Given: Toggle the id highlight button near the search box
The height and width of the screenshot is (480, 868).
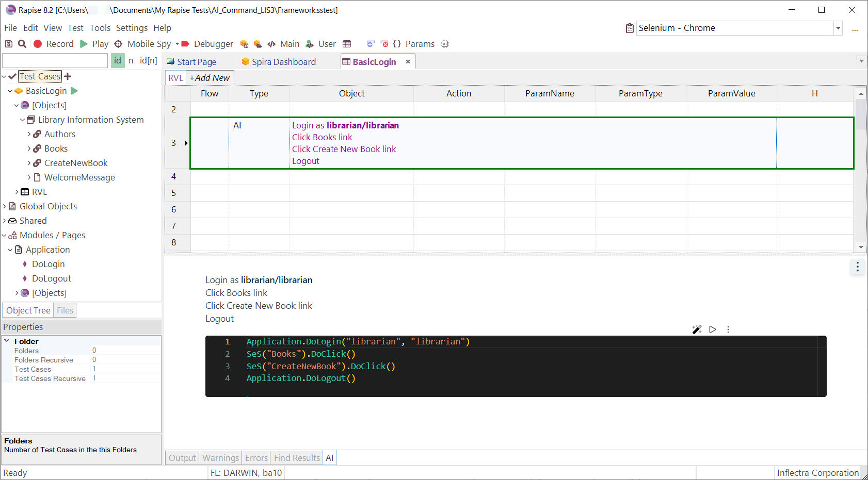Looking at the screenshot, I should coord(118,60).
